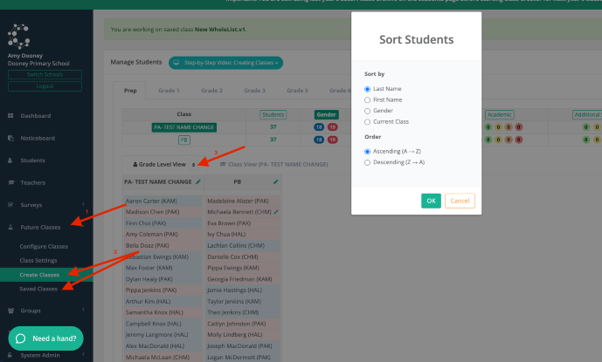This screenshot has width=602, height=362.
Task: Select student Ivy Chua (HAL)
Action: 243,234
